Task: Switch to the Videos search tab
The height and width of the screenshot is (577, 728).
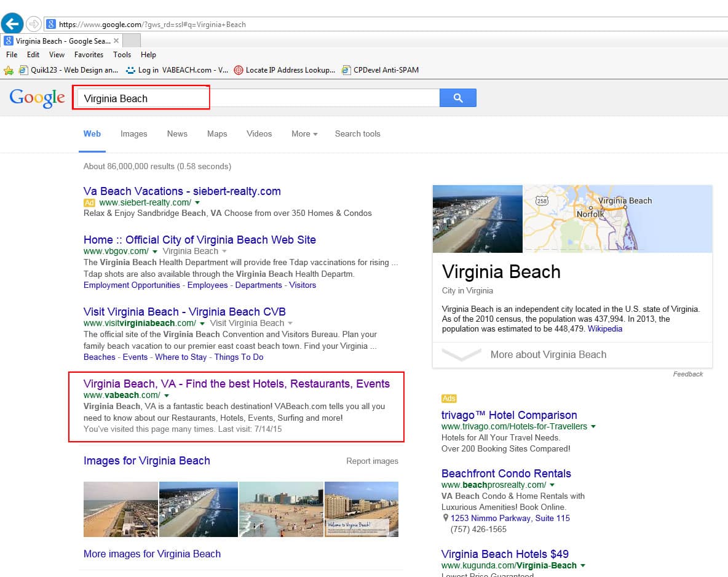Action: 259,134
